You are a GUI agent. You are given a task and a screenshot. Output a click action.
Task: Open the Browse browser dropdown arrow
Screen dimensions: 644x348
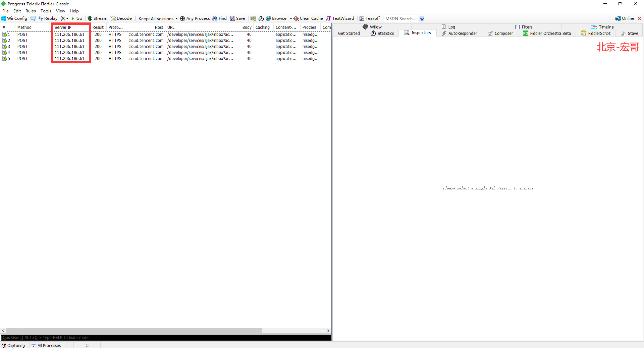pyautogui.click(x=291, y=18)
